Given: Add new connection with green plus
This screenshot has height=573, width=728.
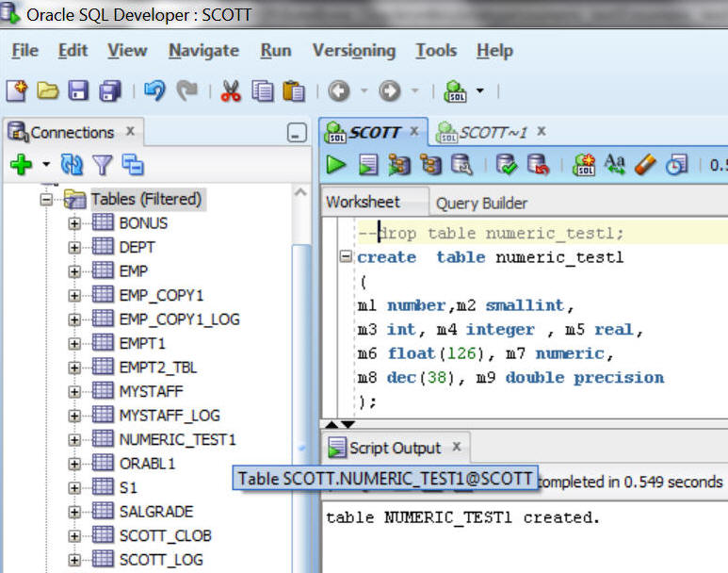Looking at the screenshot, I should tap(21, 165).
